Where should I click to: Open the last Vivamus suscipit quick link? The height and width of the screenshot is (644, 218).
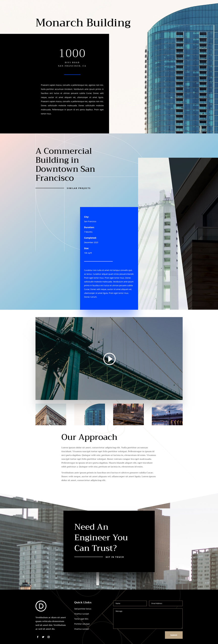(x=82, y=629)
